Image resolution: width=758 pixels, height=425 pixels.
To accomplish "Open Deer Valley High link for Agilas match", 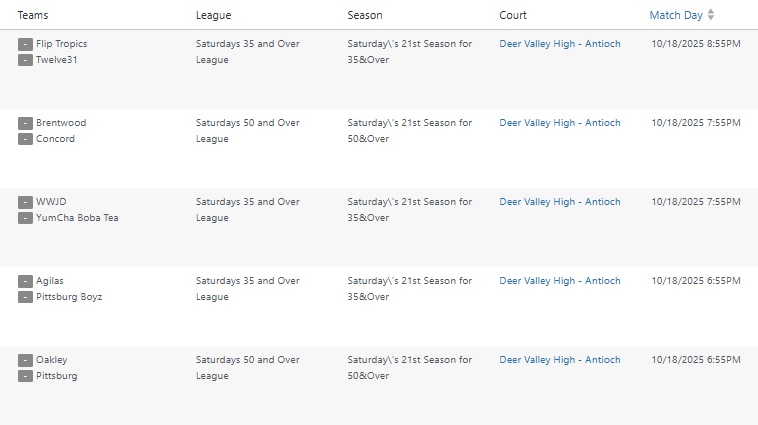I will pyautogui.click(x=560, y=281).
